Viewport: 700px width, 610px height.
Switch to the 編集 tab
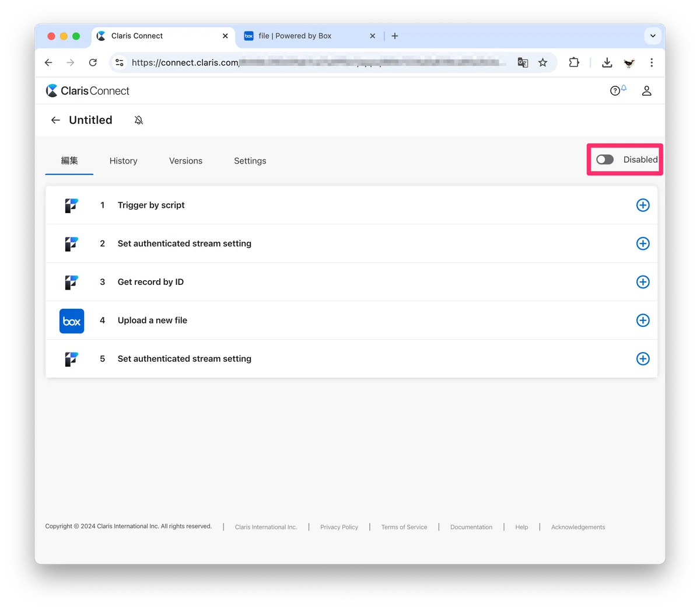[x=69, y=161]
